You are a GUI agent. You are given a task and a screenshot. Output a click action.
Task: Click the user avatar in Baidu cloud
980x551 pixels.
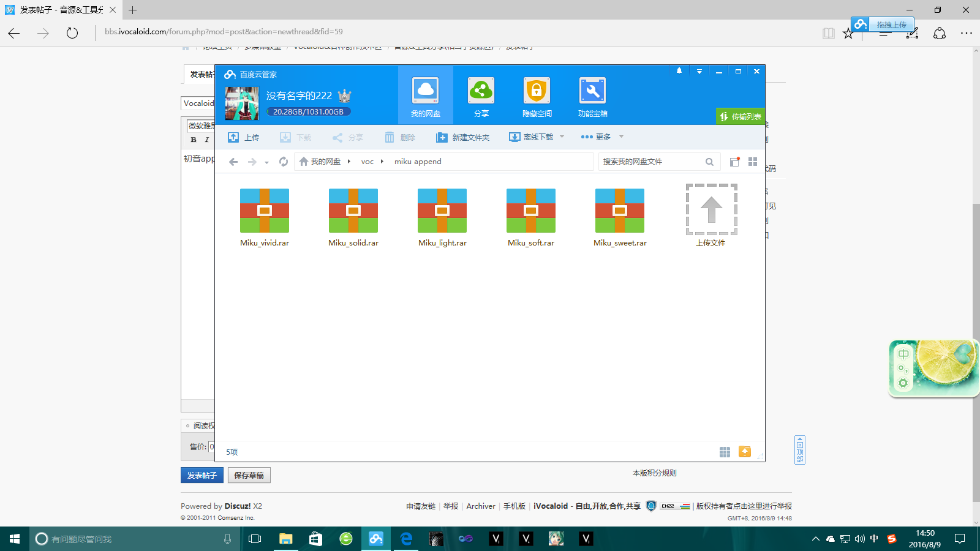click(x=242, y=103)
